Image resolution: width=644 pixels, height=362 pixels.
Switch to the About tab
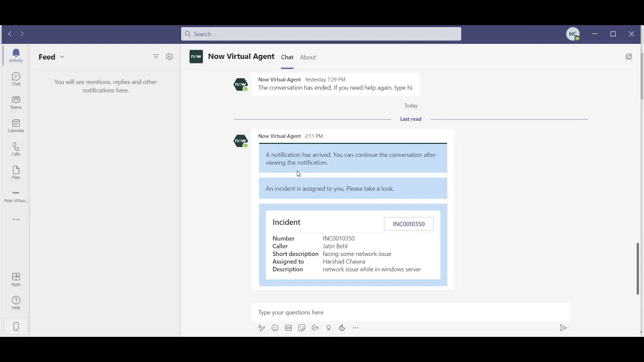pyautogui.click(x=308, y=57)
